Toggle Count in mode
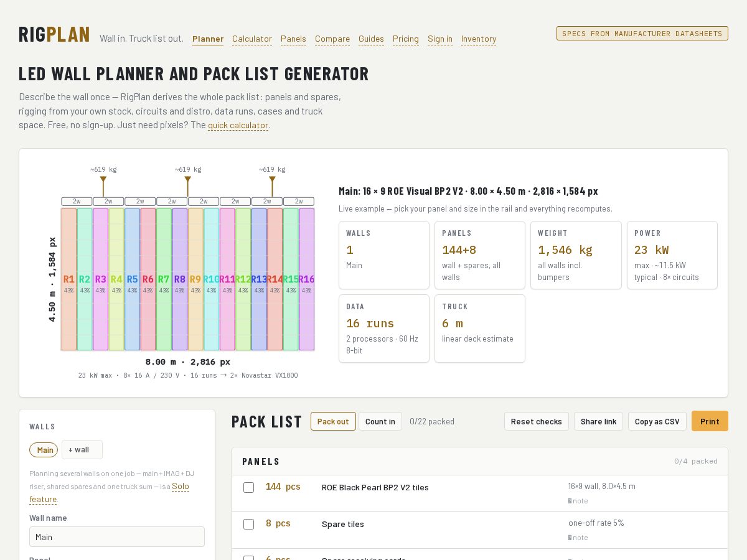 coord(380,421)
